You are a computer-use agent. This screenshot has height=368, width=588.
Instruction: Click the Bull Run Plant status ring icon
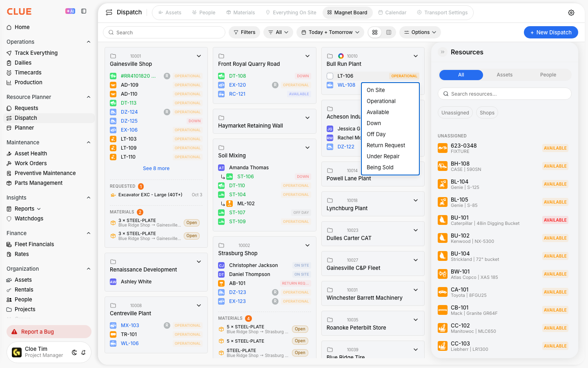(341, 56)
